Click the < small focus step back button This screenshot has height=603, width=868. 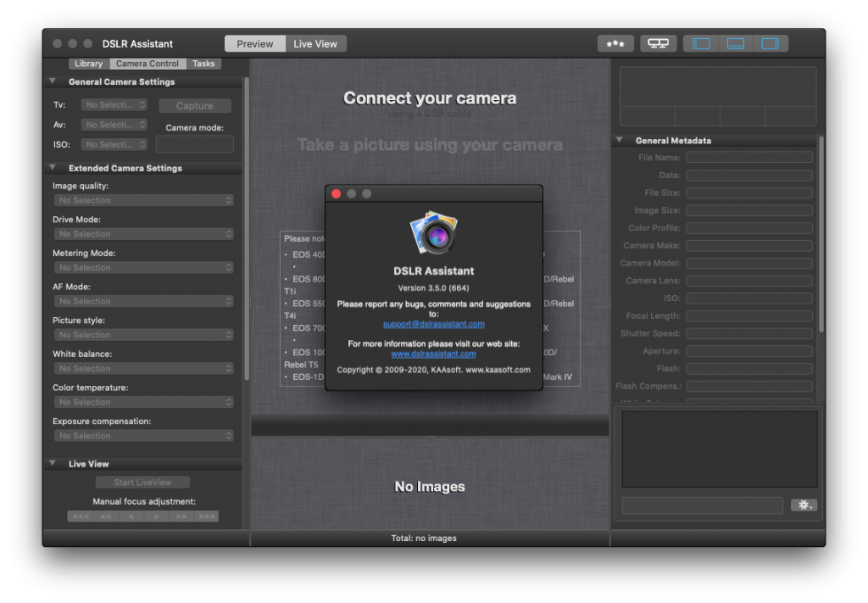tap(131, 516)
